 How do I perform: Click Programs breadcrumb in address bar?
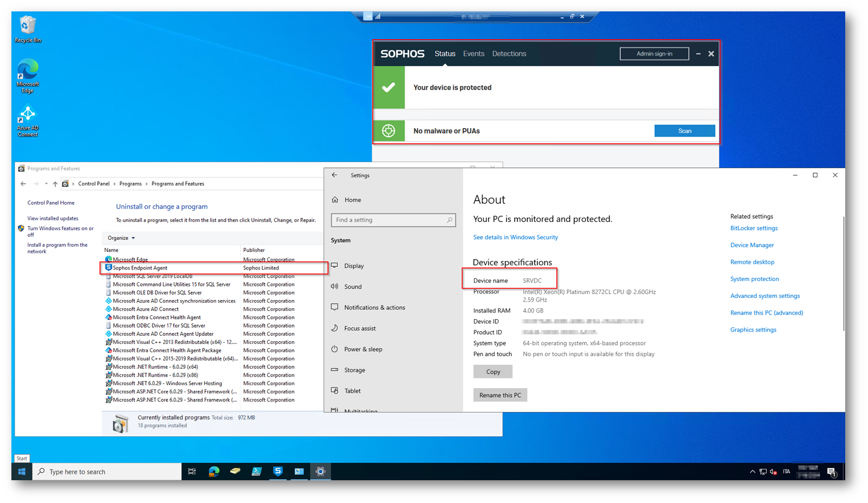[130, 184]
